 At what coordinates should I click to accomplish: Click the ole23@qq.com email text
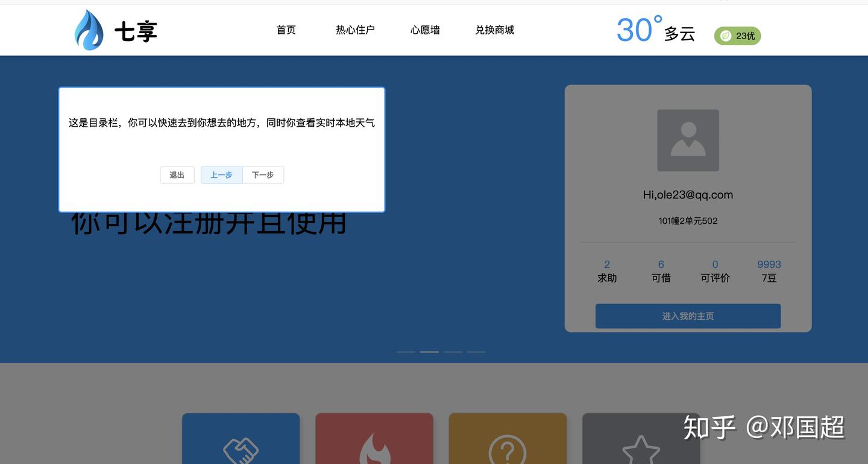click(687, 194)
